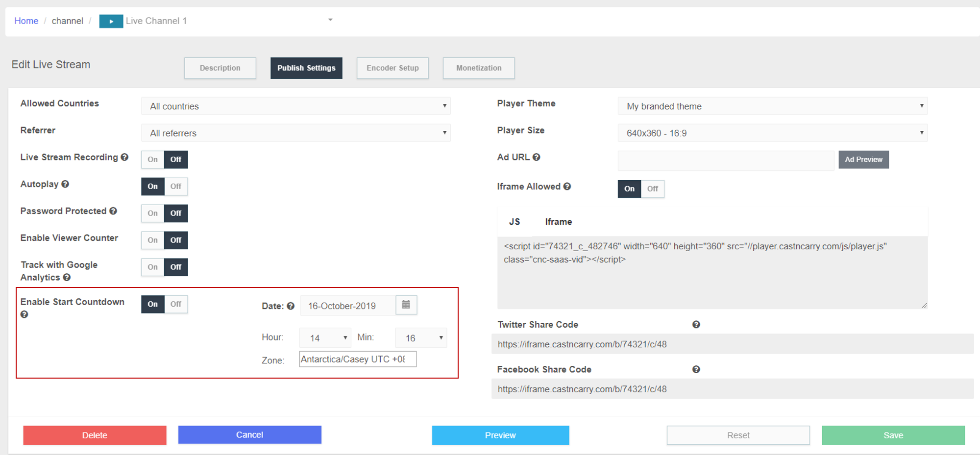Click help icon for Facebook Share Code
The image size is (980, 455).
[696, 369]
